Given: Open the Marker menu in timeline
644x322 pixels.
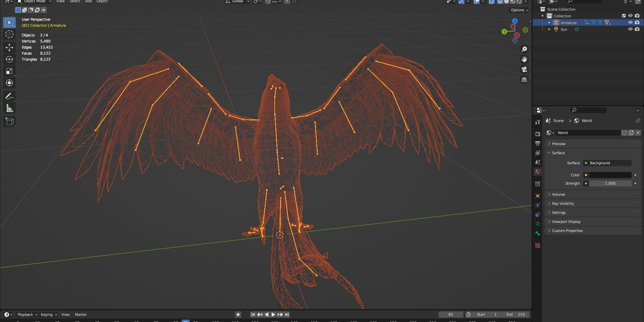Looking at the screenshot, I should pos(80,314).
